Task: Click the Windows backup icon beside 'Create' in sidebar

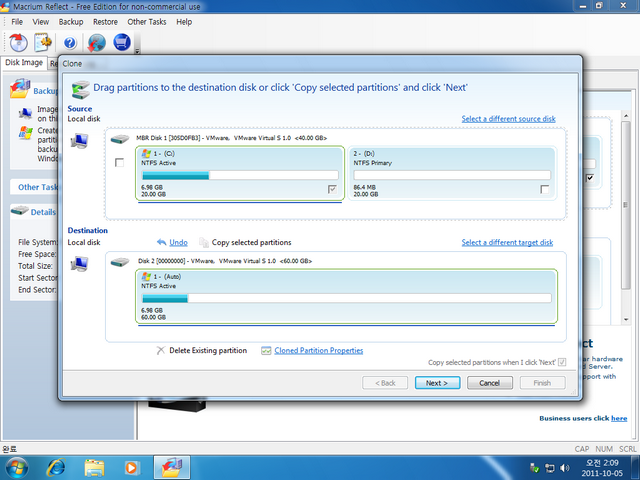Action: coord(25,133)
